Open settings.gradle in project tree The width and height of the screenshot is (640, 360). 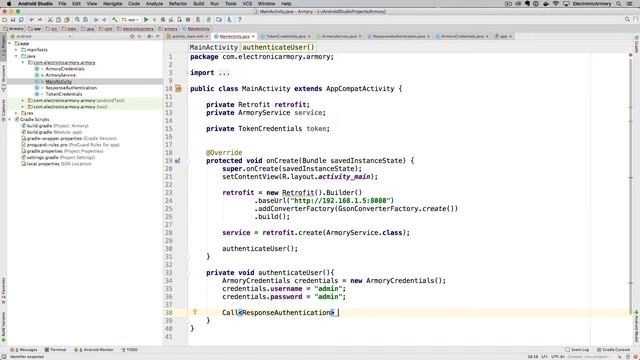pos(42,157)
